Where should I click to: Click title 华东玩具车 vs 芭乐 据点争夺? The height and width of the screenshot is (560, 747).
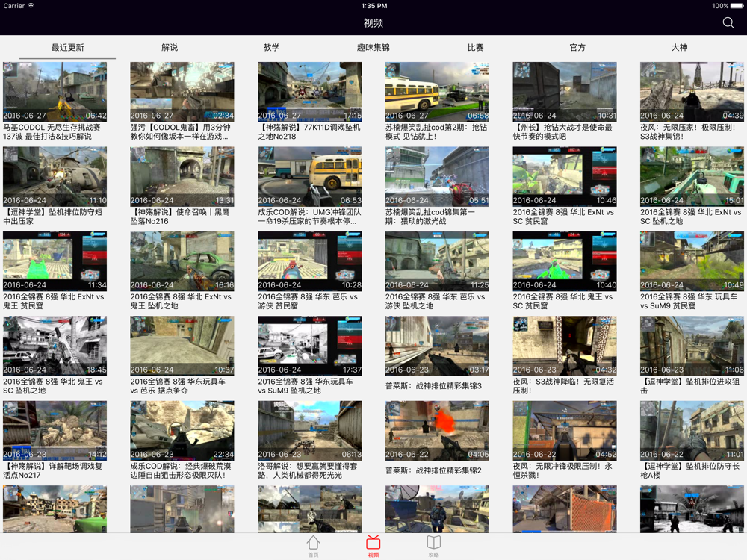(179, 386)
